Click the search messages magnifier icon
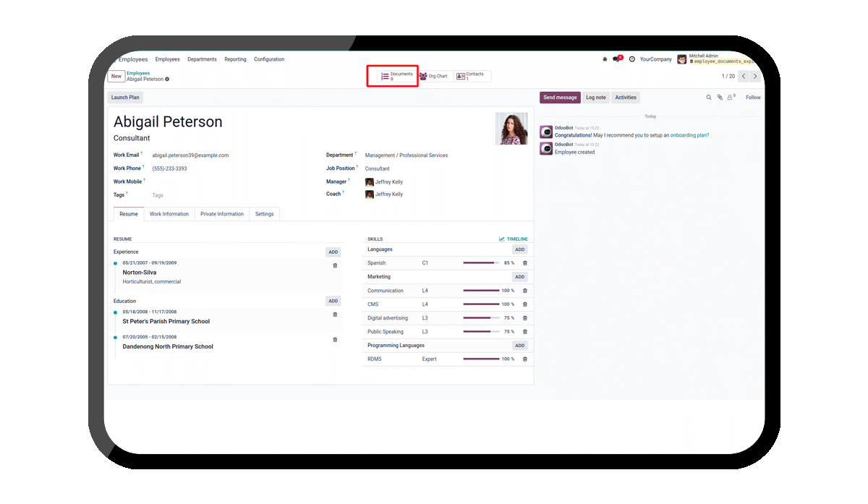This screenshot has height=504, width=868. (709, 98)
